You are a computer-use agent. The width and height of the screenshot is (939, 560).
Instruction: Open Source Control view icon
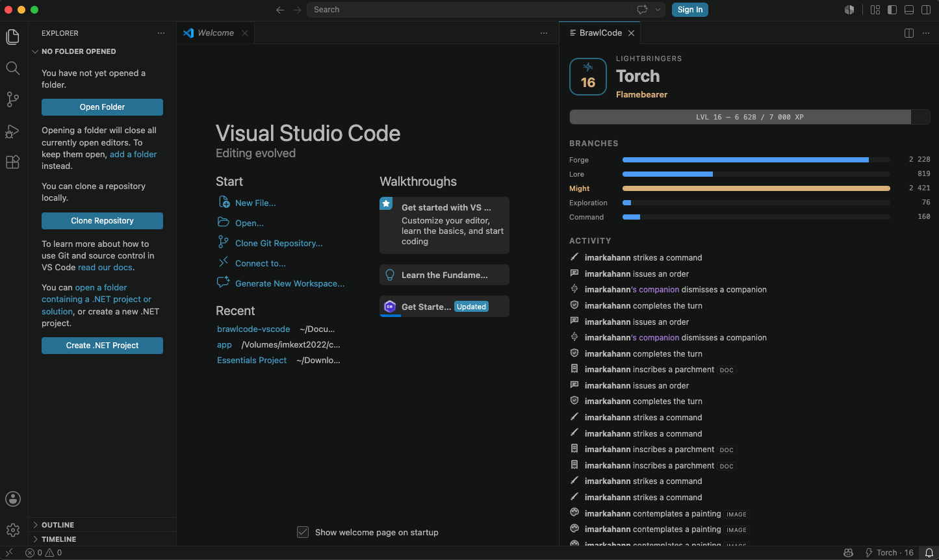13,99
